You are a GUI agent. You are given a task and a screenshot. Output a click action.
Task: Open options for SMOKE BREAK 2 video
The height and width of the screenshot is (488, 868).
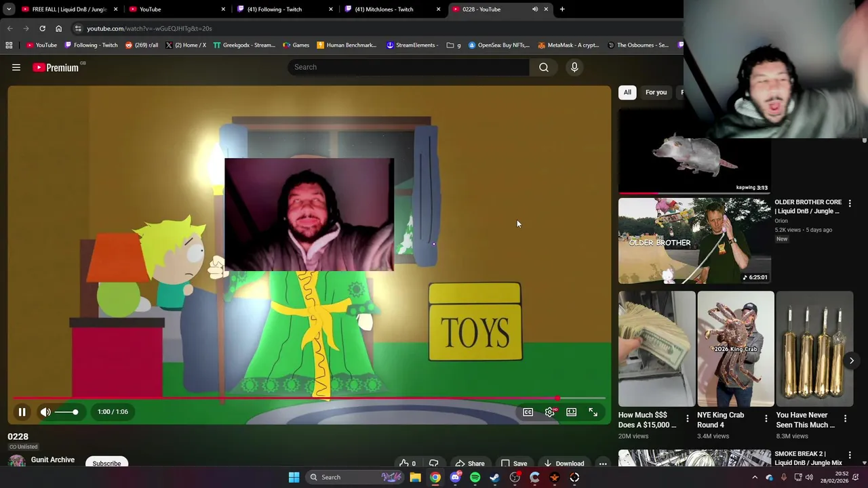850,455
